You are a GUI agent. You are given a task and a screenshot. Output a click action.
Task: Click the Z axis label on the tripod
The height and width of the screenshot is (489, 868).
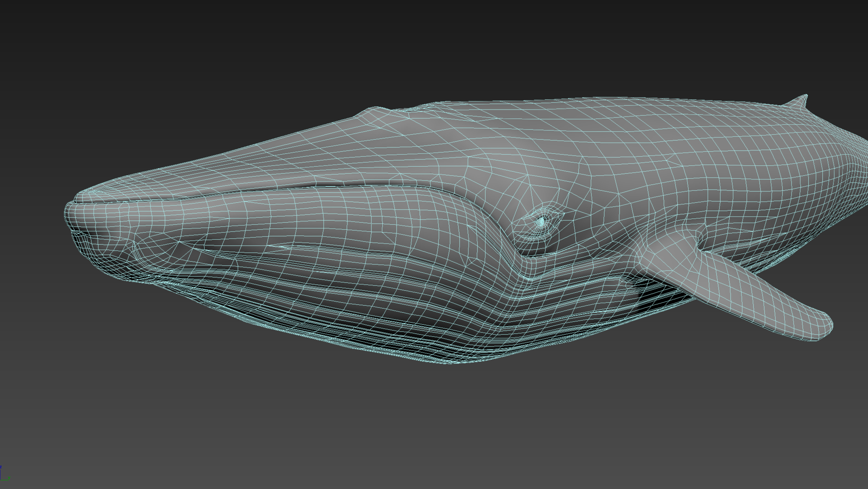2,467
